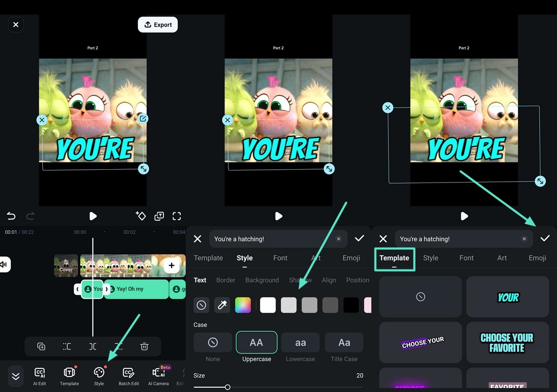557x392 pixels.
Task: Set case to Title Case
Action: coord(344,342)
